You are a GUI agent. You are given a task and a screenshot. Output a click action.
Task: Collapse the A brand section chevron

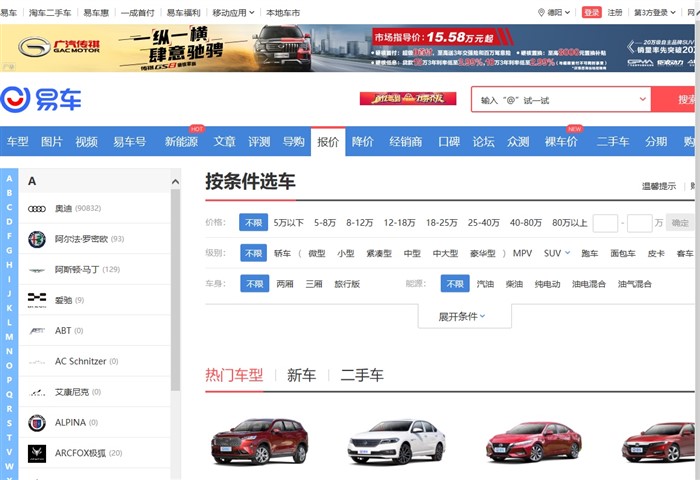[x=175, y=181]
